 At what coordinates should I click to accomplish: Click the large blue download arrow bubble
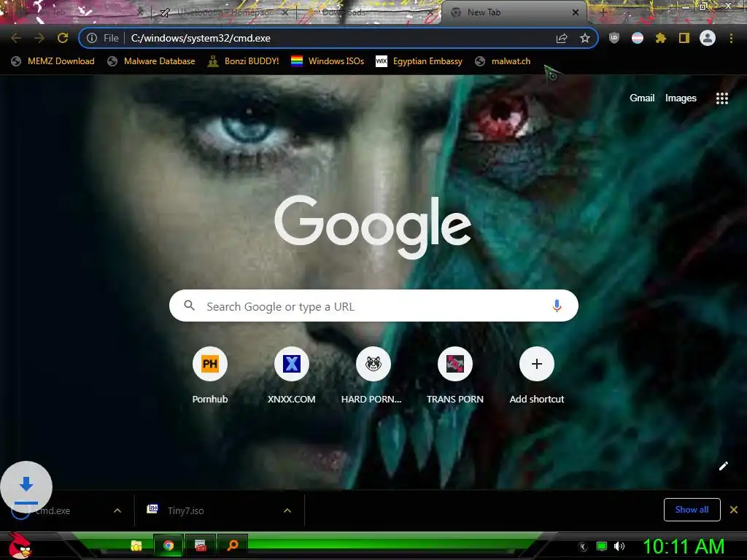pyautogui.click(x=26, y=486)
